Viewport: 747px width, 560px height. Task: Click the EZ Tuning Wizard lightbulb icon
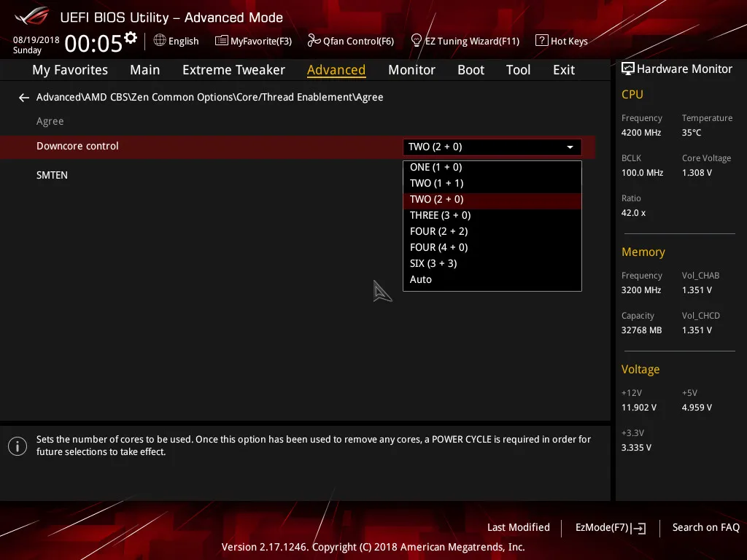[416, 41]
